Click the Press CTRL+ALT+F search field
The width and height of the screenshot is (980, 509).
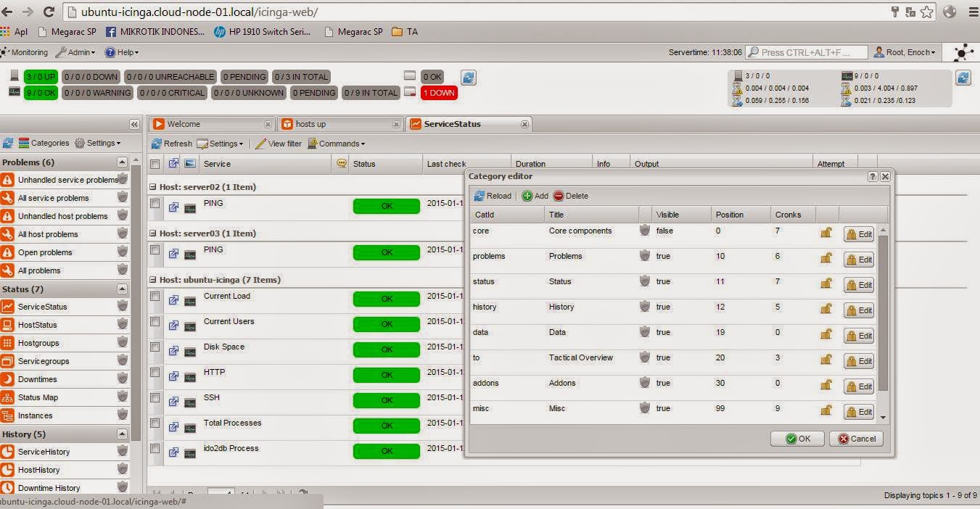point(807,52)
